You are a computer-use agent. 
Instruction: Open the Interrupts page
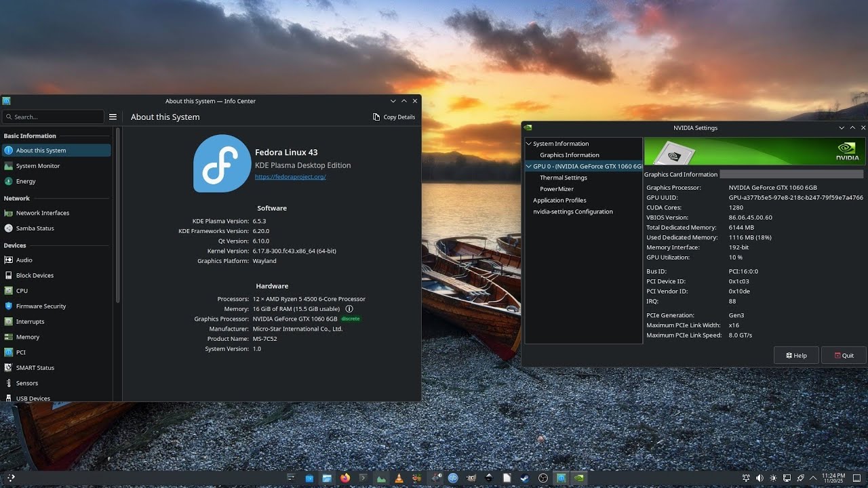(x=57, y=322)
